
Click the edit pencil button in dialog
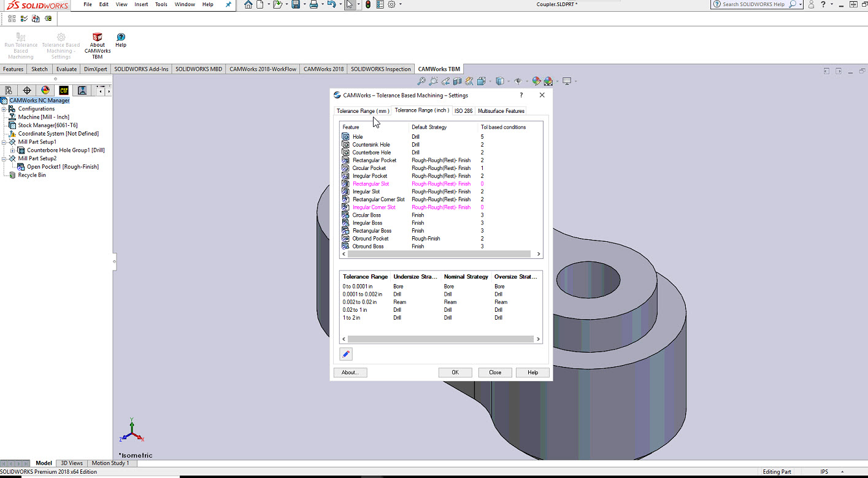point(346,354)
